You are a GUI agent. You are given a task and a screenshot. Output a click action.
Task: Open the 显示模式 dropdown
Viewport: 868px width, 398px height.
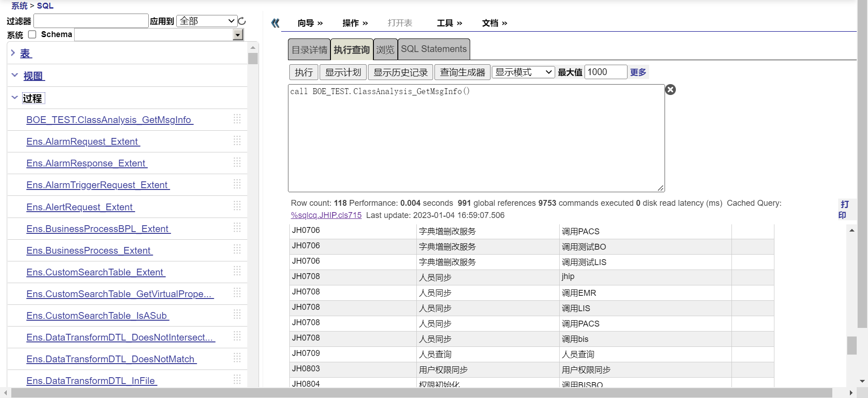523,72
